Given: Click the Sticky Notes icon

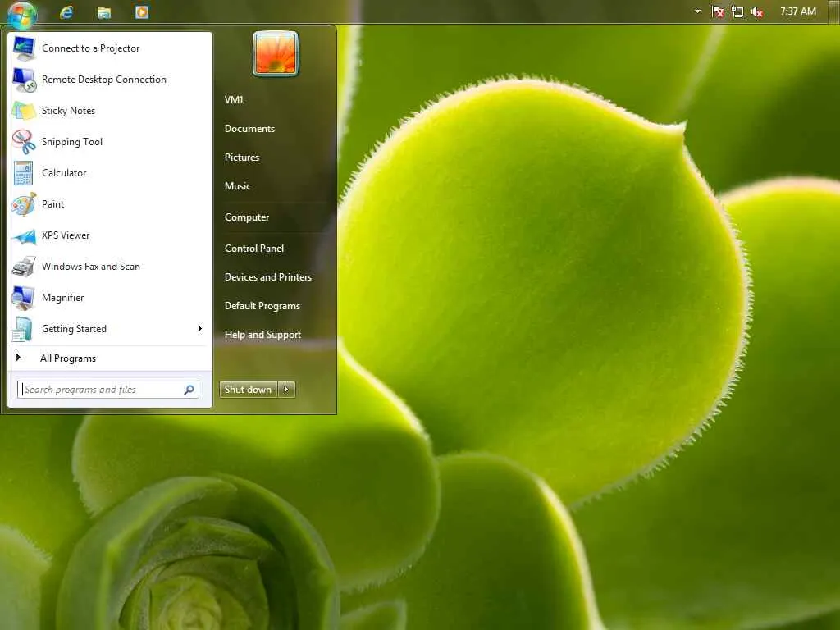Looking at the screenshot, I should tap(24, 111).
